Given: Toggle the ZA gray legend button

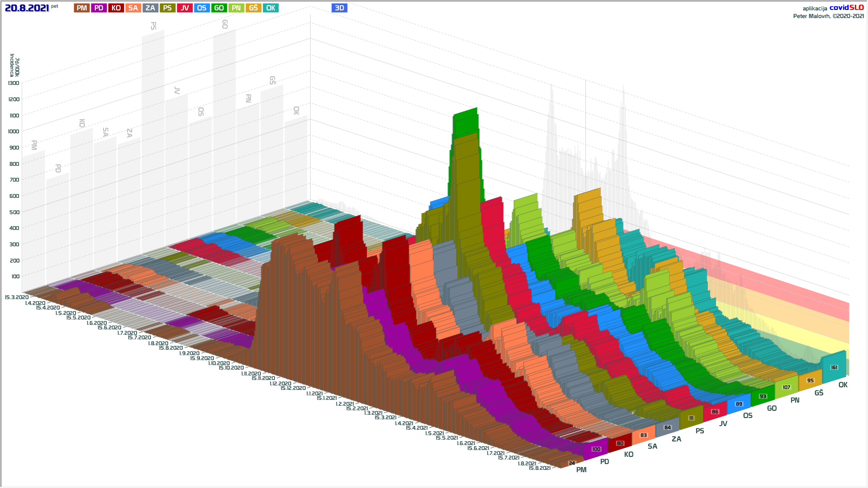Looking at the screenshot, I should point(150,8).
